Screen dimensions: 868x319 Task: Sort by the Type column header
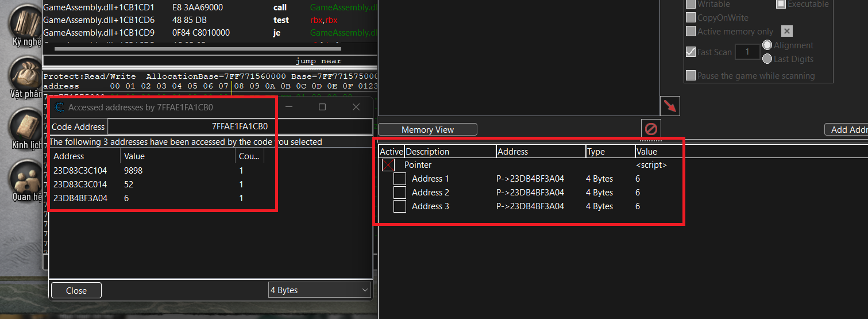(x=610, y=152)
